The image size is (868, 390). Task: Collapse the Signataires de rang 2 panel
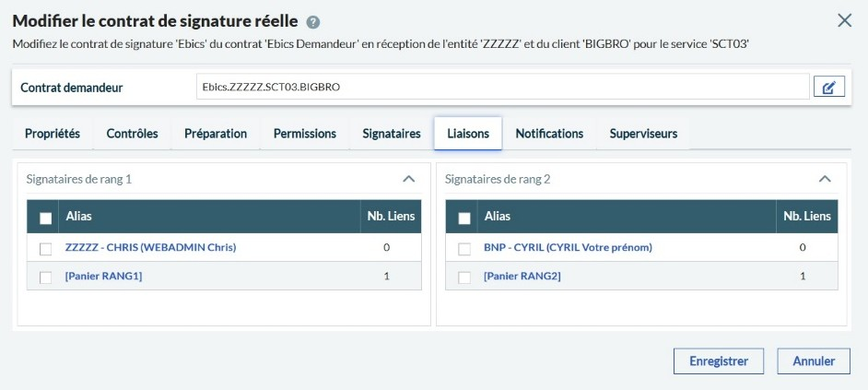(825, 179)
